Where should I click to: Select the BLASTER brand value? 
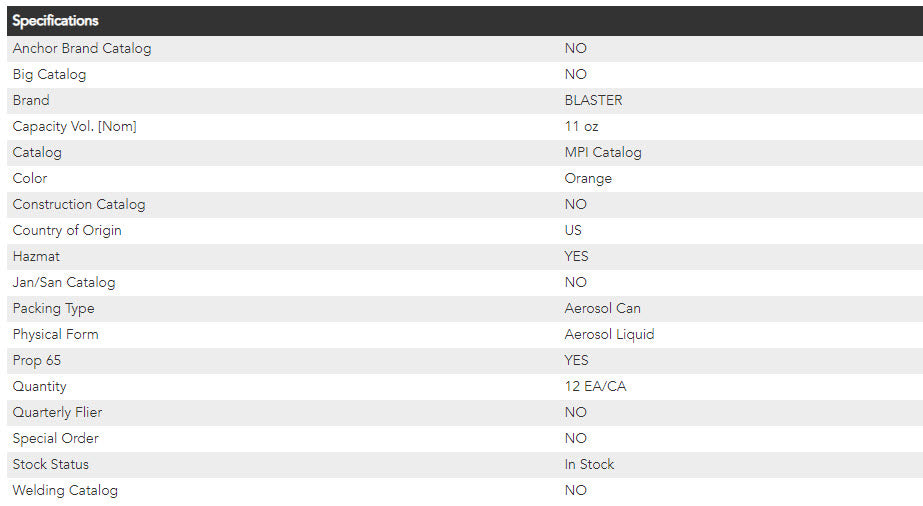pyautogui.click(x=593, y=100)
